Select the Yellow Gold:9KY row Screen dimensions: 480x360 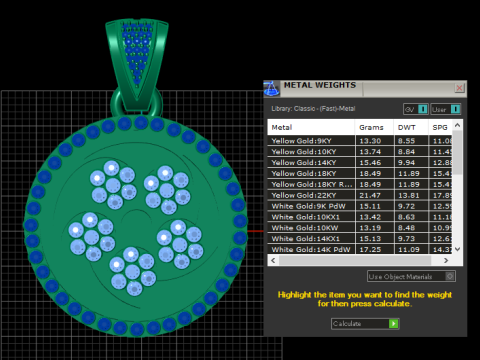pos(360,141)
